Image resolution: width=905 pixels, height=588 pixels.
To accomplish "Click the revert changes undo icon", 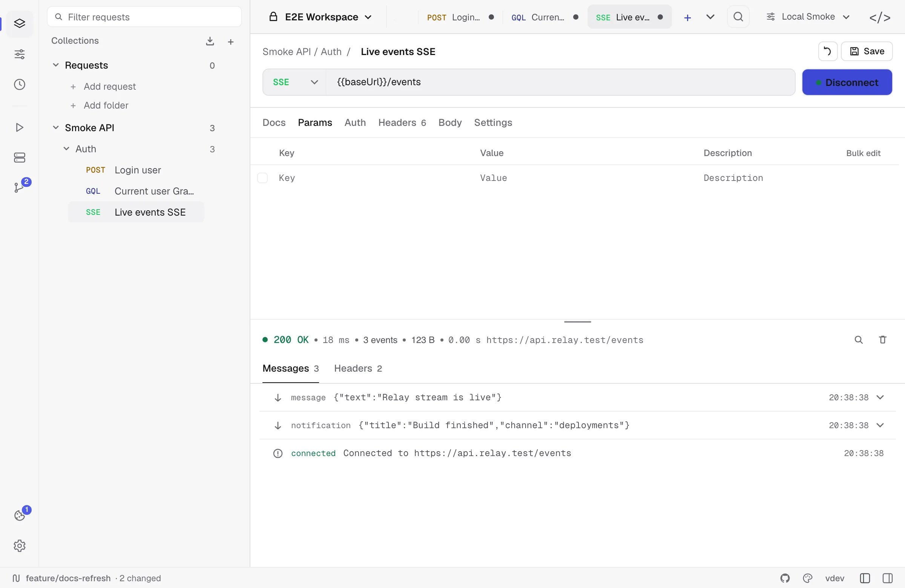I will coord(827,51).
